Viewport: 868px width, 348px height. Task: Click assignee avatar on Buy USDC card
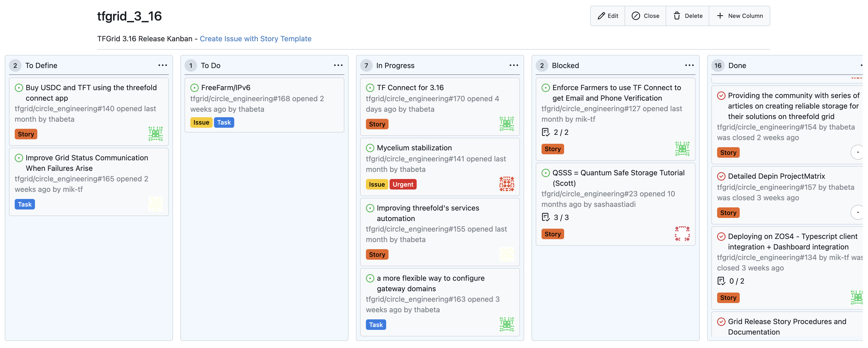pos(156,134)
